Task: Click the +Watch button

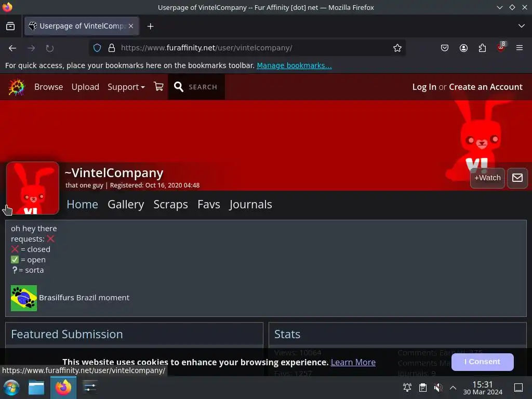Action: pos(487,178)
